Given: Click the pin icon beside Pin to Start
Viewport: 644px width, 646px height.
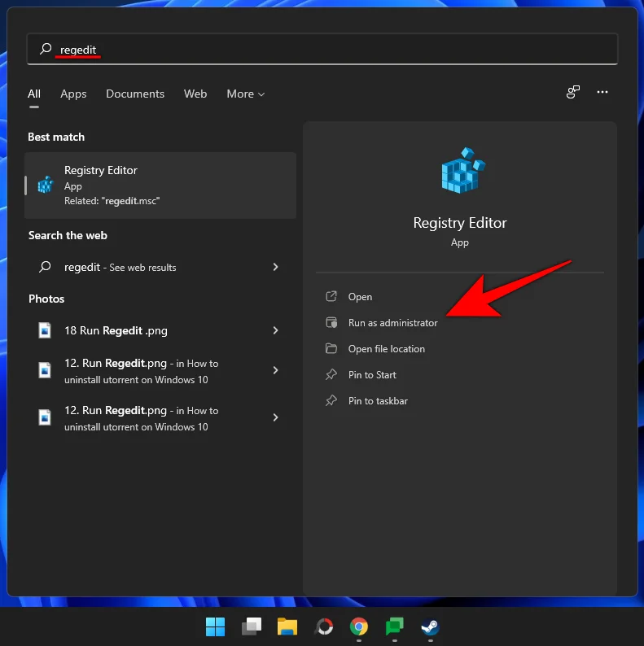Looking at the screenshot, I should tap(331, 374).
